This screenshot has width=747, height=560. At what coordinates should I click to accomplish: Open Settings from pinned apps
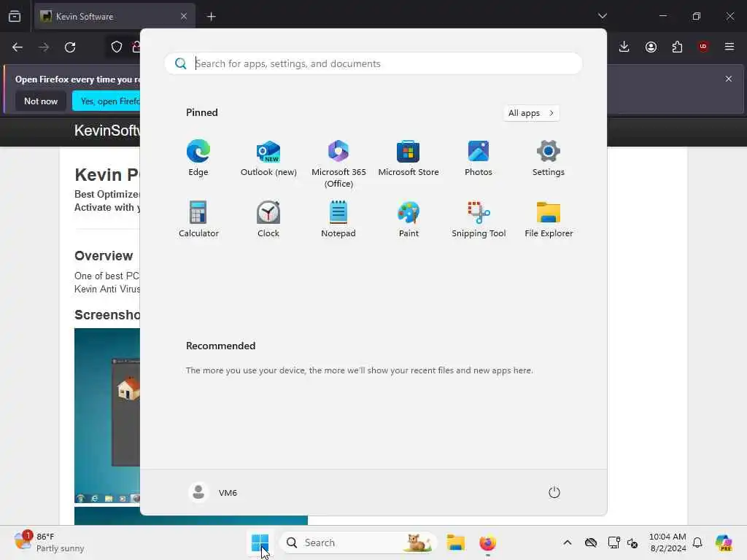(549, 158)
